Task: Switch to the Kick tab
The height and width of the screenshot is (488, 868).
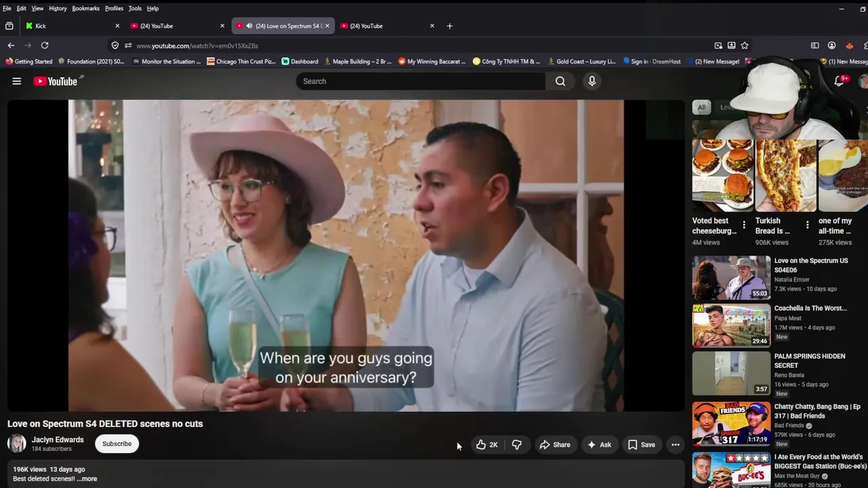Action: click(71, 26)
